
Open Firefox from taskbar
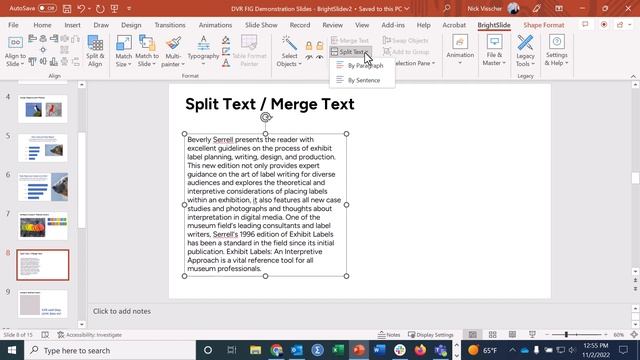(x=420, y=350)
